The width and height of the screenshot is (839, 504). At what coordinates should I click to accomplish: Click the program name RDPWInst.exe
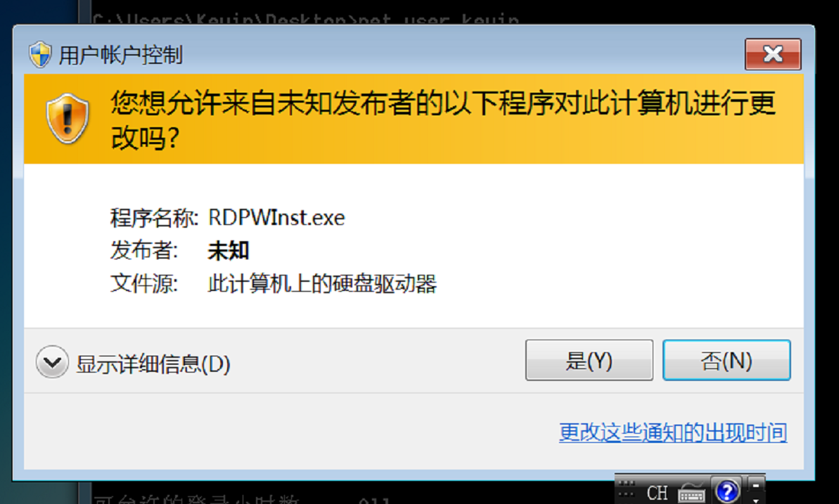coord(276,217)
